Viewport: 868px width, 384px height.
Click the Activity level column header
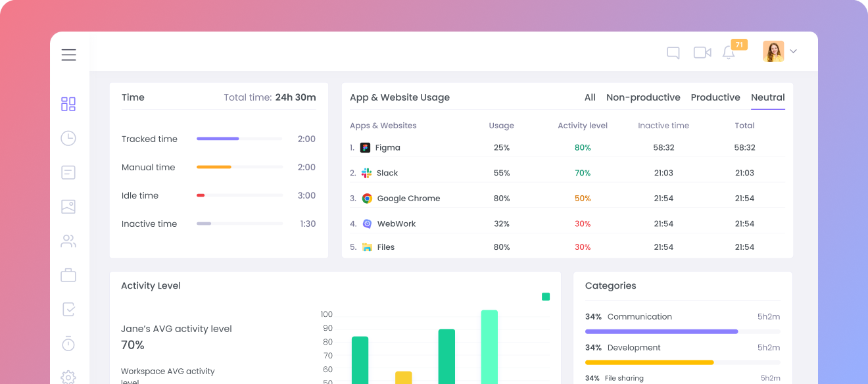[x=583, y=126]
